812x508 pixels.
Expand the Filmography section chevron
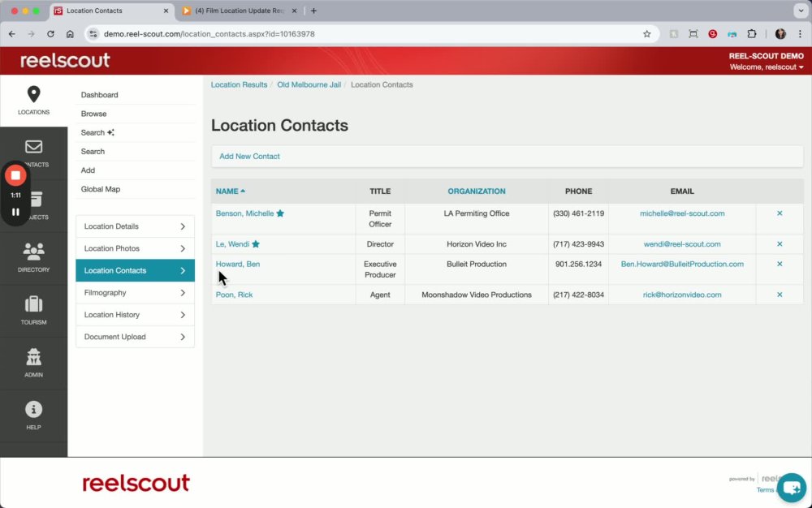(x=183, y=293)
